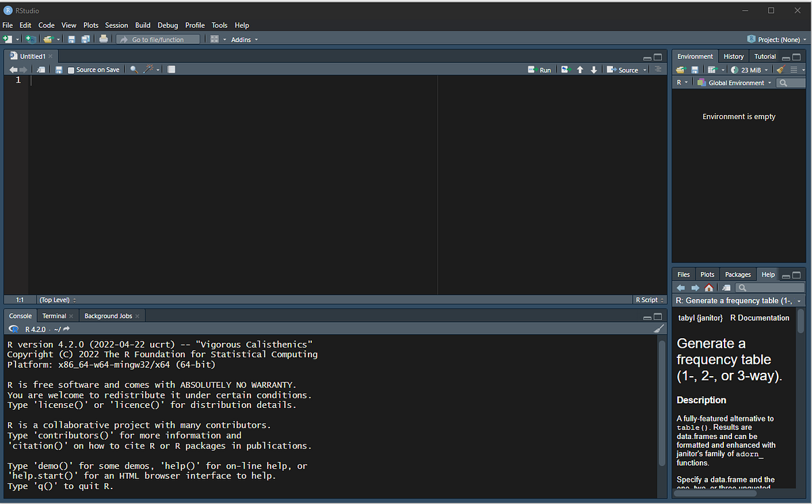Minimize the source editor pane

[x=648, y=57]
